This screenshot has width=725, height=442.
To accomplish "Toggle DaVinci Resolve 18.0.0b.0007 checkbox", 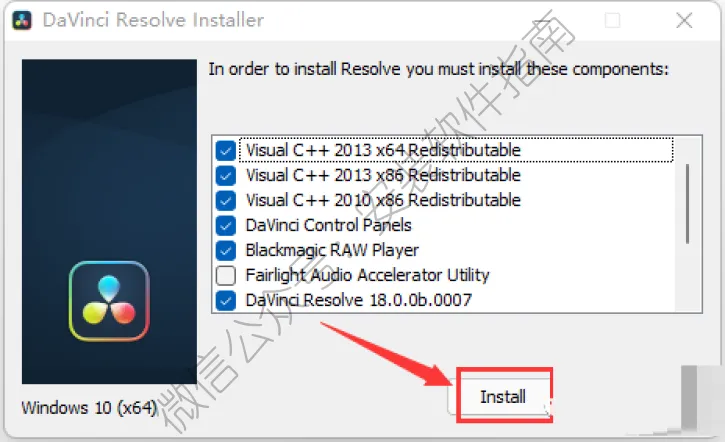I will point(226,301).
